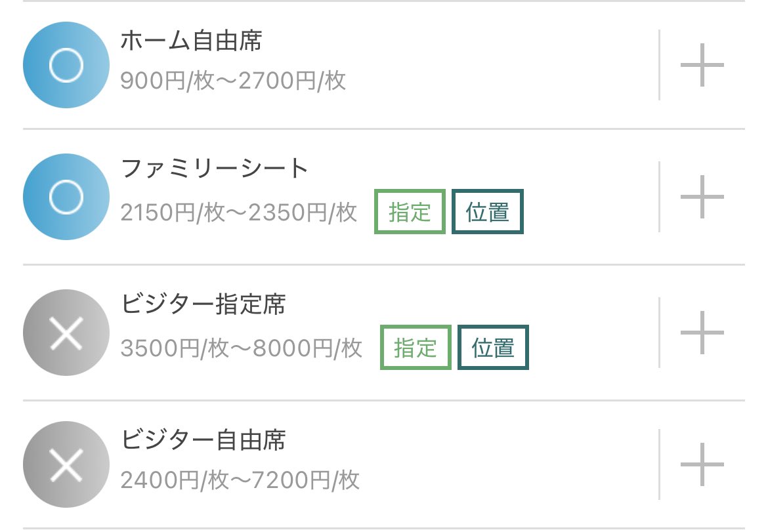Click the 位置 tag on ビジター指定席

[x=493, y=347]
